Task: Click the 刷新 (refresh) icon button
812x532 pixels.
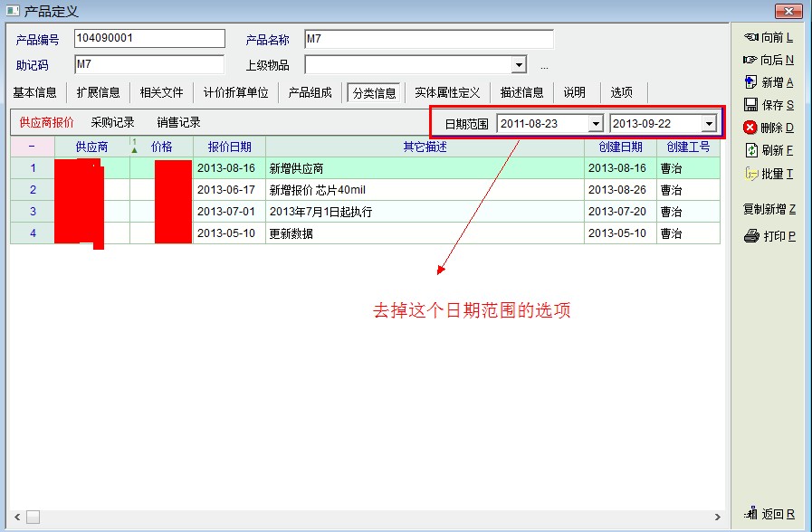Action: click(750, 150)
